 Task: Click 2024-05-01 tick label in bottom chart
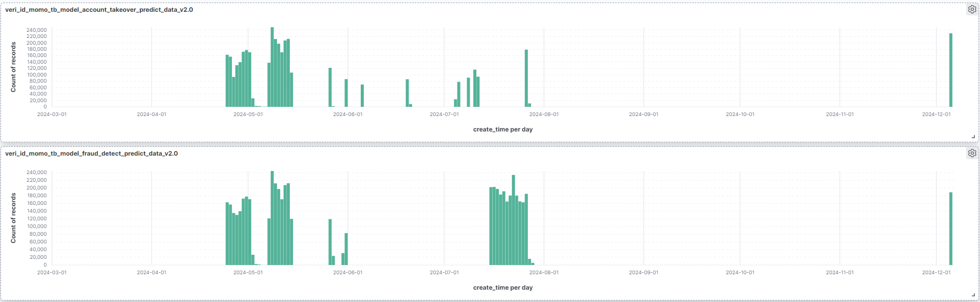click(248, 273)
